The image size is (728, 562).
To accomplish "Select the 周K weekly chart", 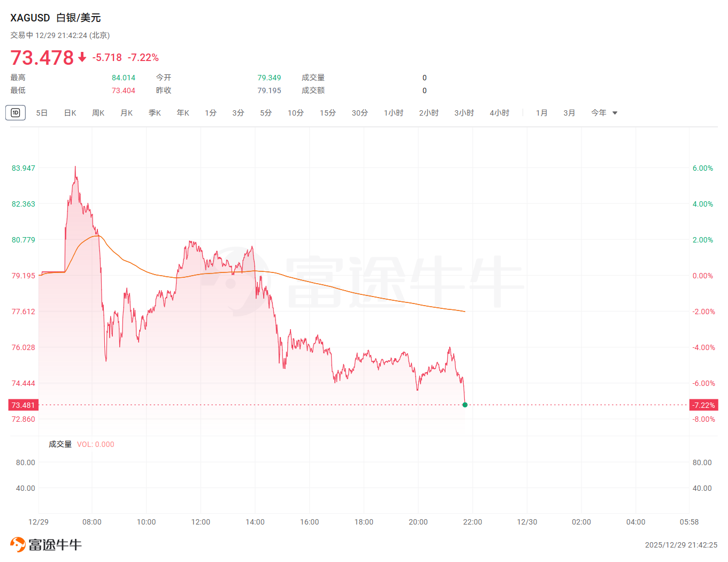I will (98, 113).
